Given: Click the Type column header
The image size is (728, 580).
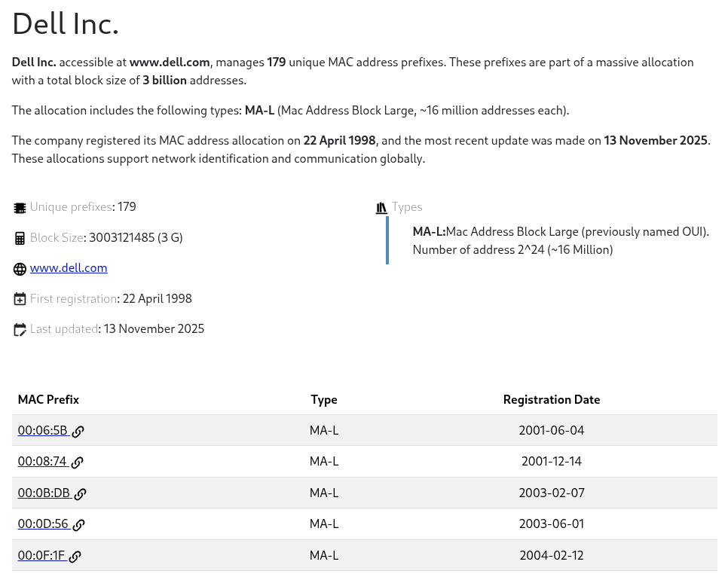Looking at the screenshot, I should tap(324, 399).
